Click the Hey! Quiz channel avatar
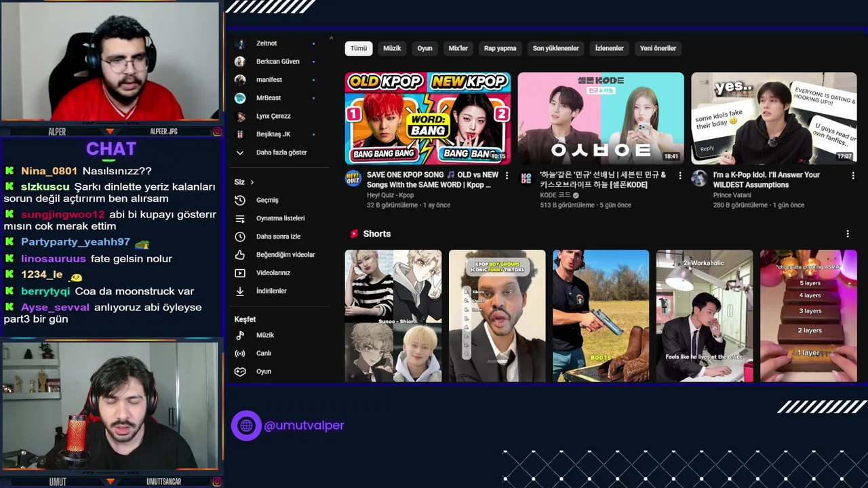The image size is (868, 488). 353,178
